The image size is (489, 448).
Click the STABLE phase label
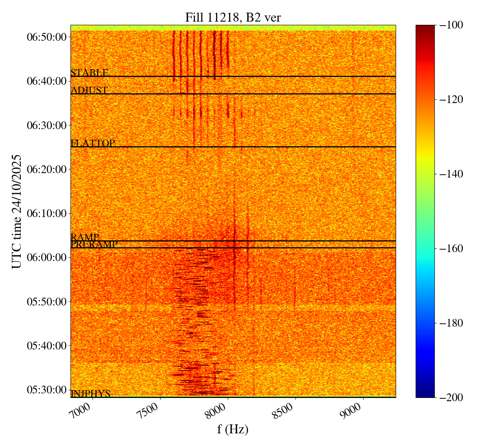tap(90, 73)
